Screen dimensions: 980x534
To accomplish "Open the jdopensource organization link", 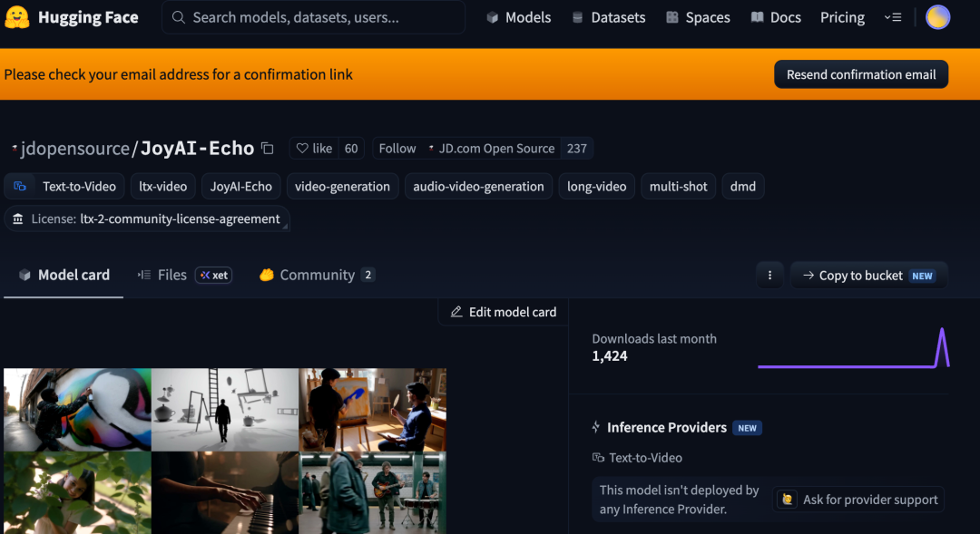I will (x=74, y=149).
